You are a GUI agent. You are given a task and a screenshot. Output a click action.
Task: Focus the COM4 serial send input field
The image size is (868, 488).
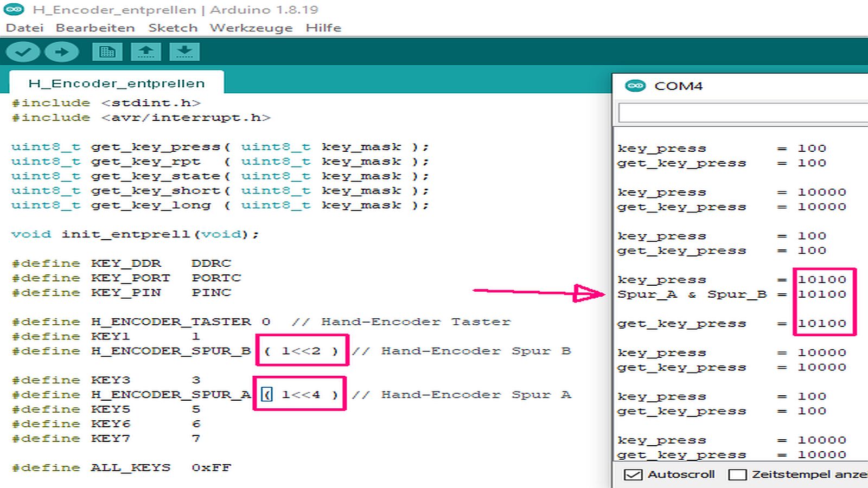click(743, 113)
